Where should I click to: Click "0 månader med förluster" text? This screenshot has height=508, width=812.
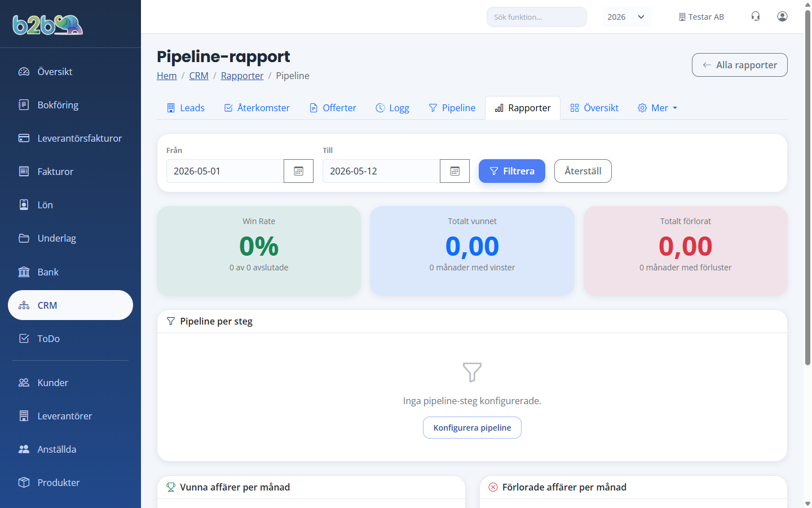tap(685, 268)
